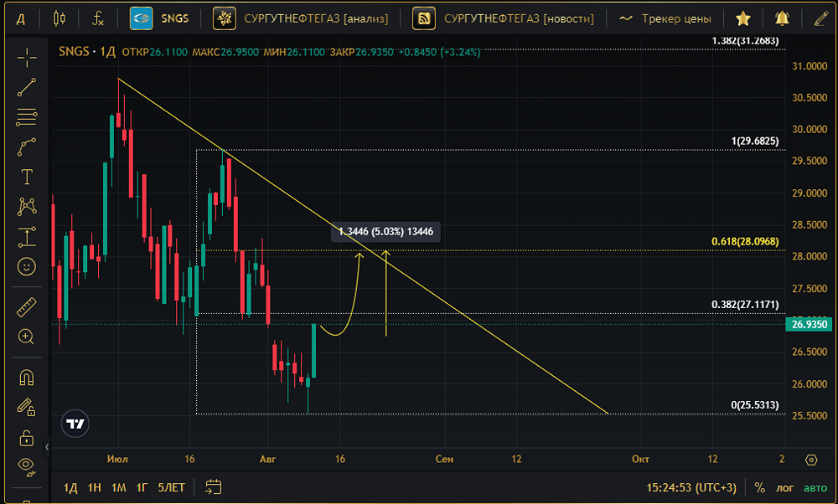Toggle percent scale
The image size is (838, 504).
(x=759, y=487)
